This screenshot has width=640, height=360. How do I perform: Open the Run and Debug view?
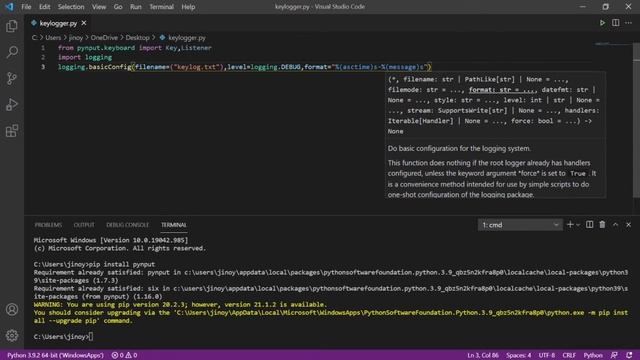coord(12,104)
